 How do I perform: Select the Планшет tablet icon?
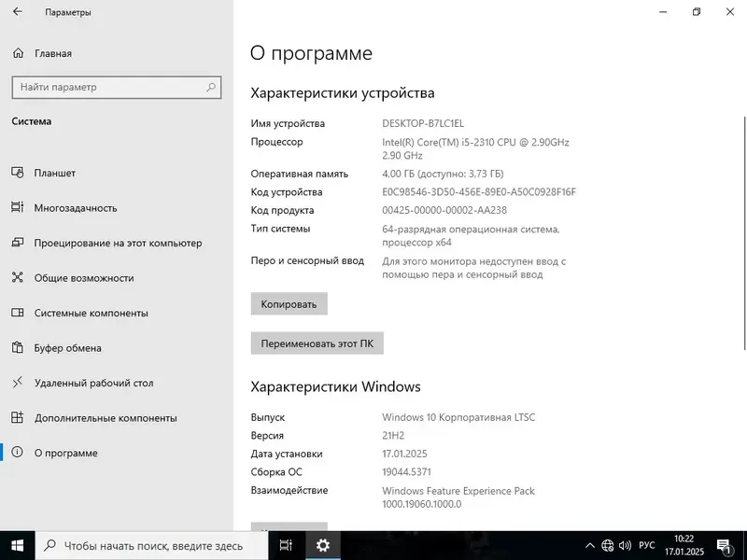(18, 173)
